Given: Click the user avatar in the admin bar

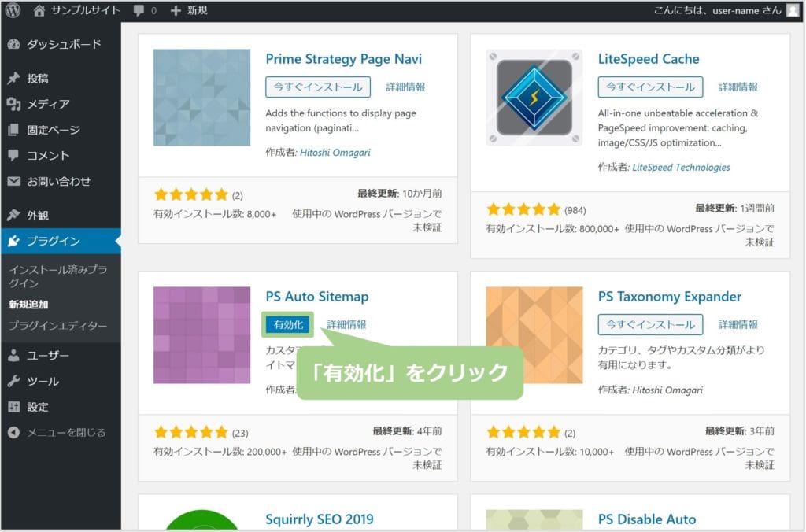Looking at the screenshot, I should 793,10.
